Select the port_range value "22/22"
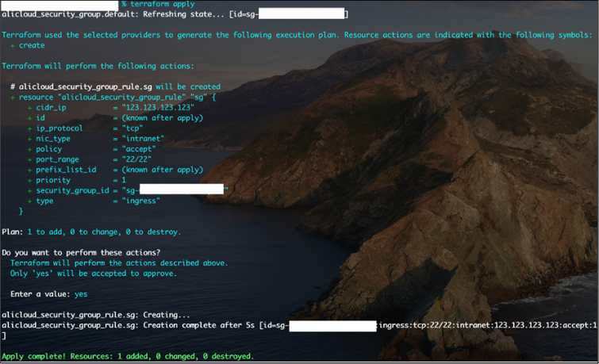Viewport: 599px width, 364px height. 131,159
